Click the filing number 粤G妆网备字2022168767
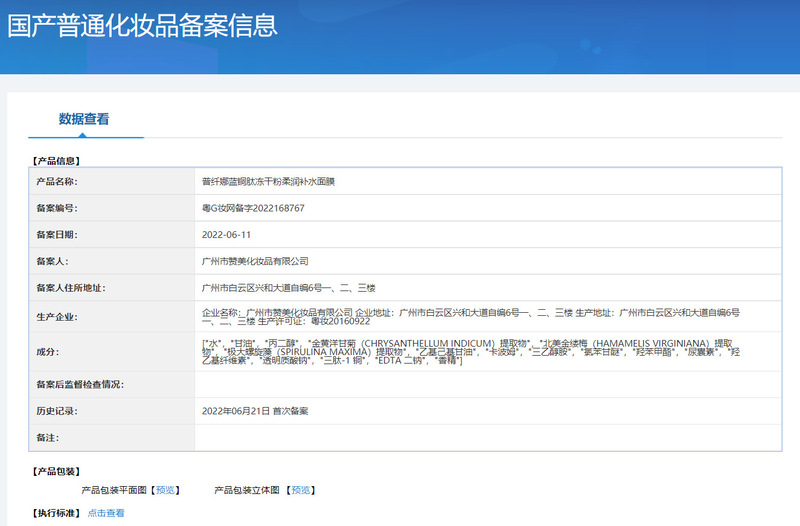Screen dimensions: 800x526 click(x=253, y=208)
